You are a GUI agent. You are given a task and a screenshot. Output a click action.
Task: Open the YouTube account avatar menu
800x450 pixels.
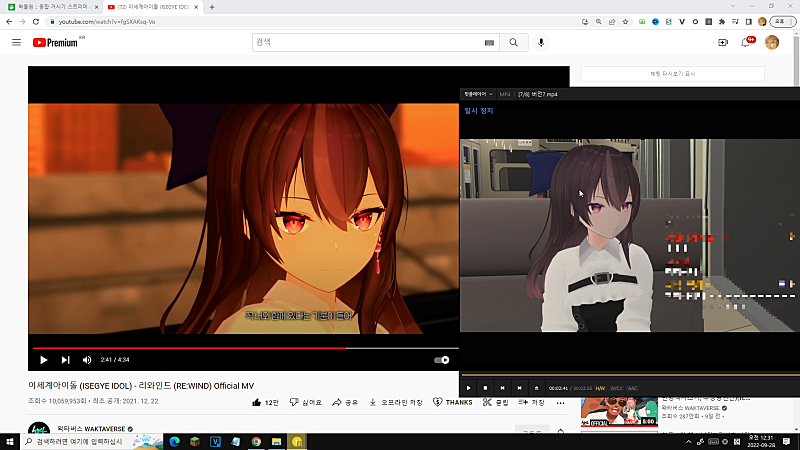pos(771,42)
